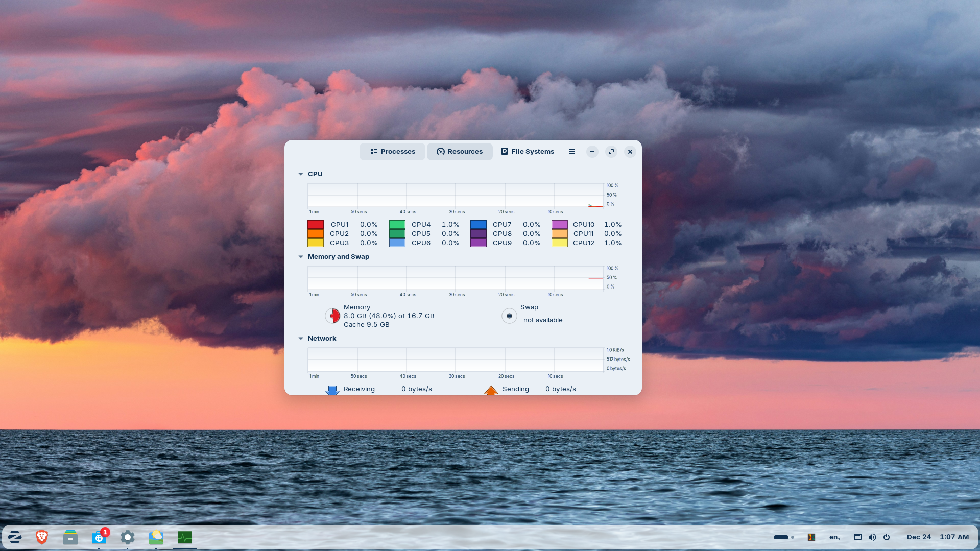This screenshot has width=980, height=551.
Task: Launch Brave browser from the taskbar
Action: click(x=42, y=537)
